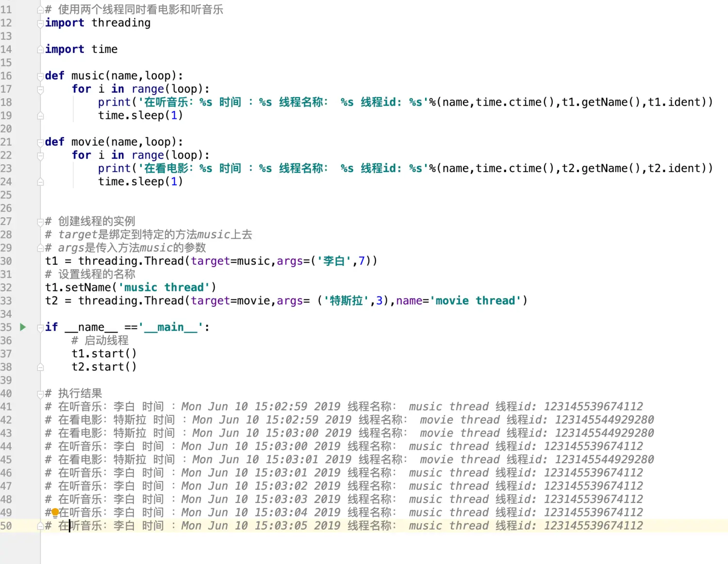728x564 pixels.
Task: Click thread id 123145544929280 on line 45
Action: click(x=605, y=459)
